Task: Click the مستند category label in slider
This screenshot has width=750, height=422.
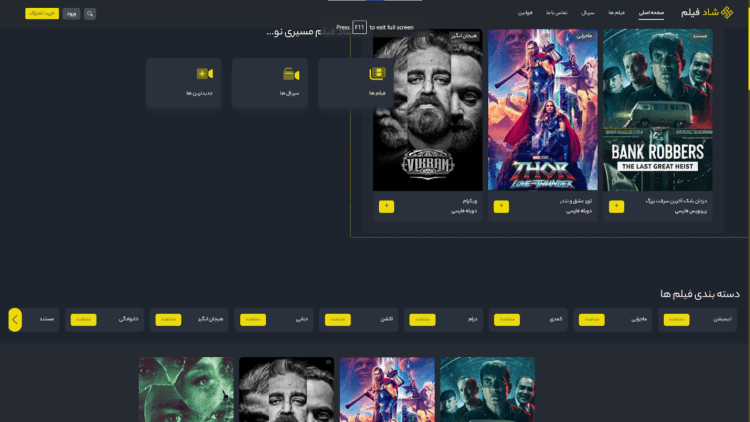Action: coord(46,319)
